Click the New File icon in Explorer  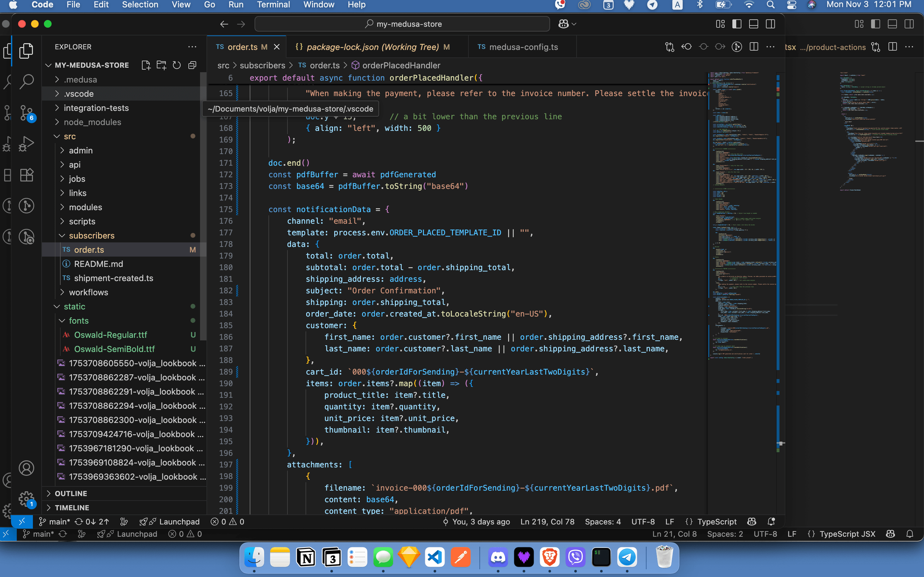(146, 65)
